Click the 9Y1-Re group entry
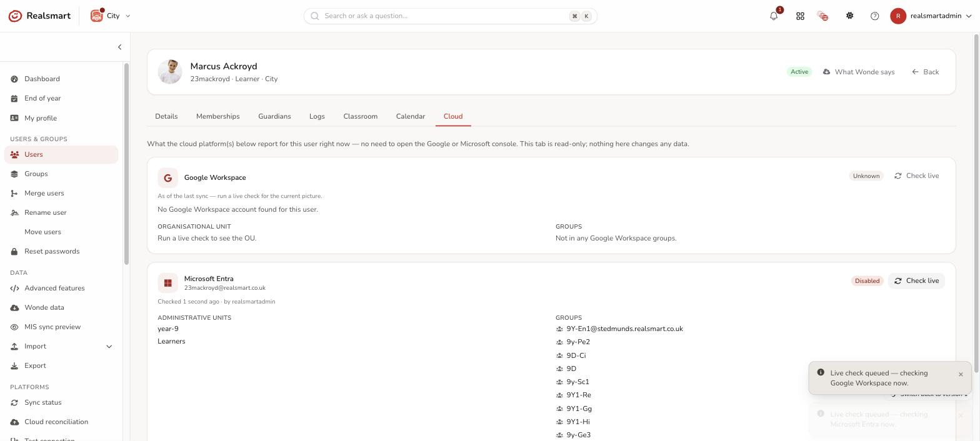Viewport: 980px width, 441px height. 579,395
